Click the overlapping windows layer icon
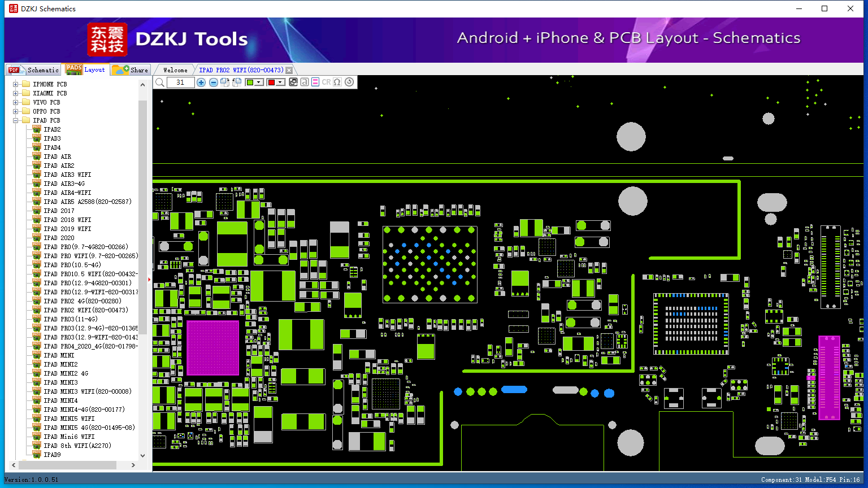The height and width of the screenshot is (488, 868). pyautogui.click(x=293, y=82)
